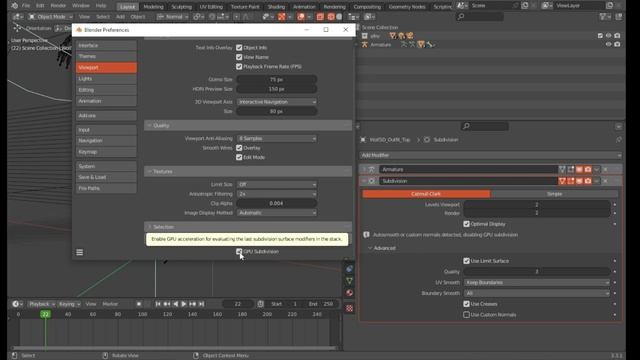This screenshot has width=640, height=360.
Task: Open the Lights preferences section
Action: tap(106, 79)
